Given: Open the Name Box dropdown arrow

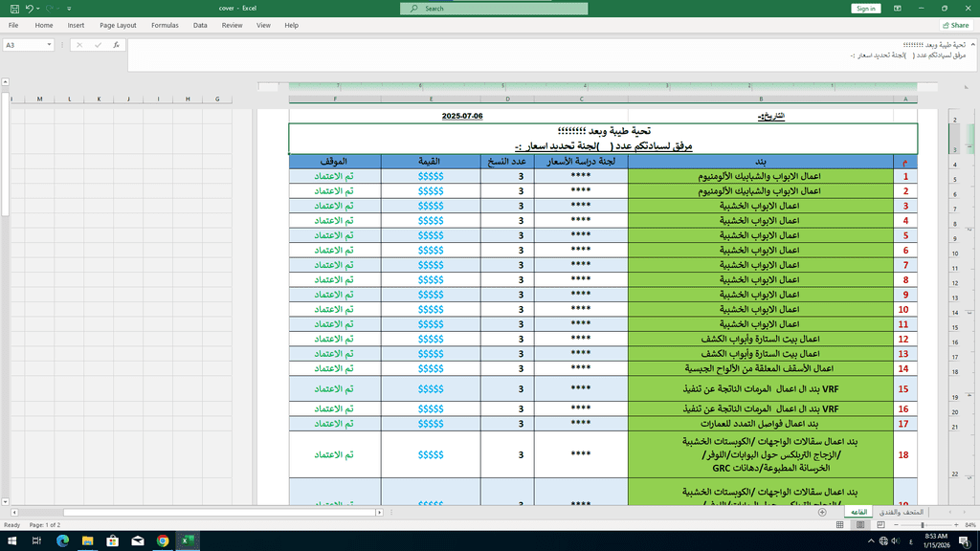Looking at the screenshot, I should [50, 45].
